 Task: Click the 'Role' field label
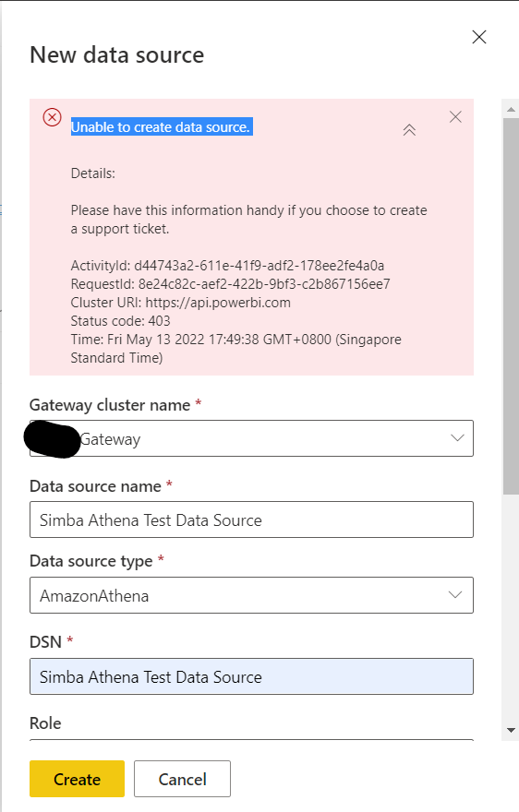click(x=45, y=722)
